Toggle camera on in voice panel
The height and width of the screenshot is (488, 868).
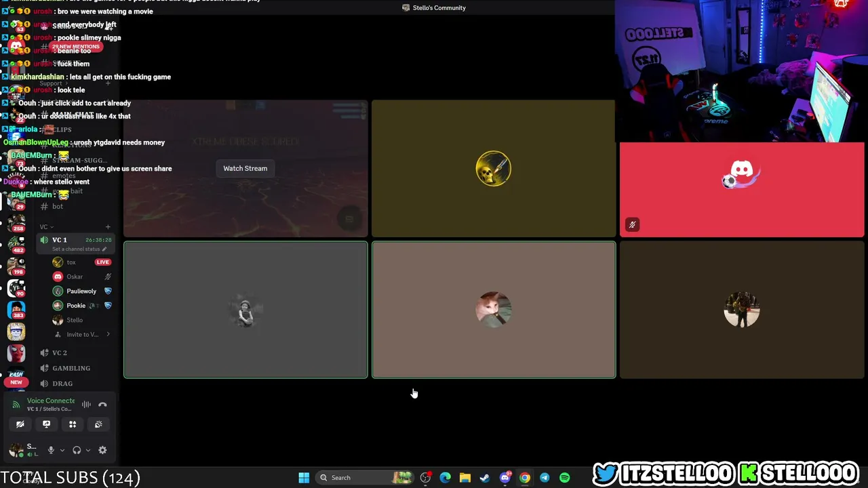pos(20,424)
